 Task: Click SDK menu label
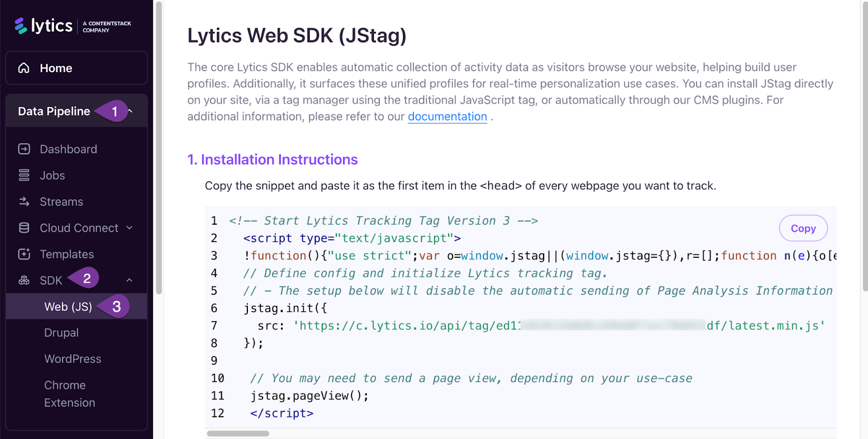tap(51, 281)
